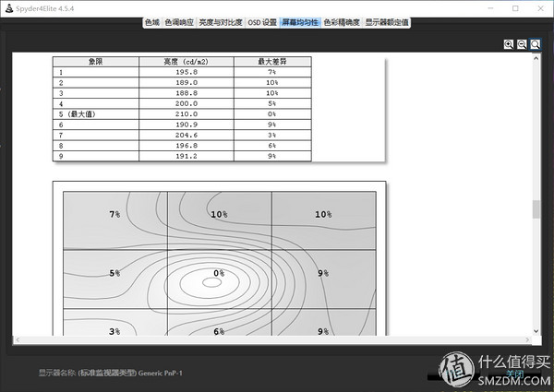The height and width of the screenshot is (392, 554).
Task: Click the horizontal scrollbar right arrow
Action: coord(527,339)
